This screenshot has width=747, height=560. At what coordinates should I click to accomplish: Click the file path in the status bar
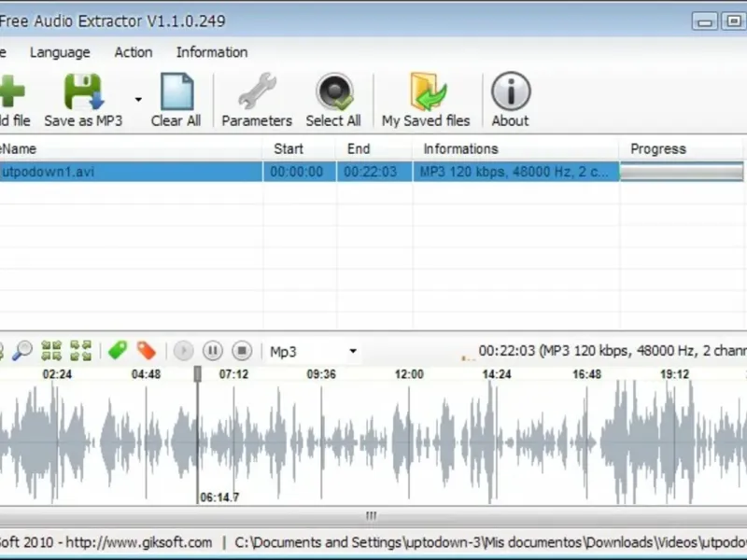491,542
